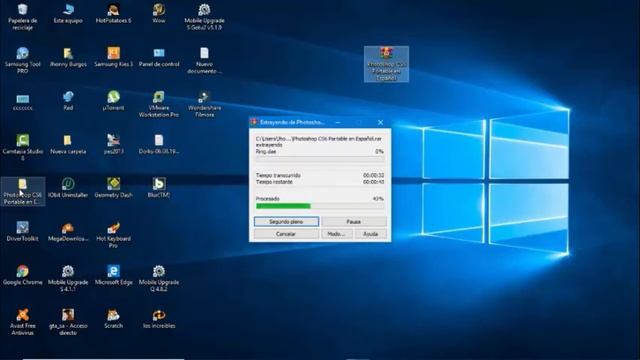Open the Jhonny Burgos user folder
Image resolution: width=640 pixels, height=360 pixels.
tap(68, 57)
